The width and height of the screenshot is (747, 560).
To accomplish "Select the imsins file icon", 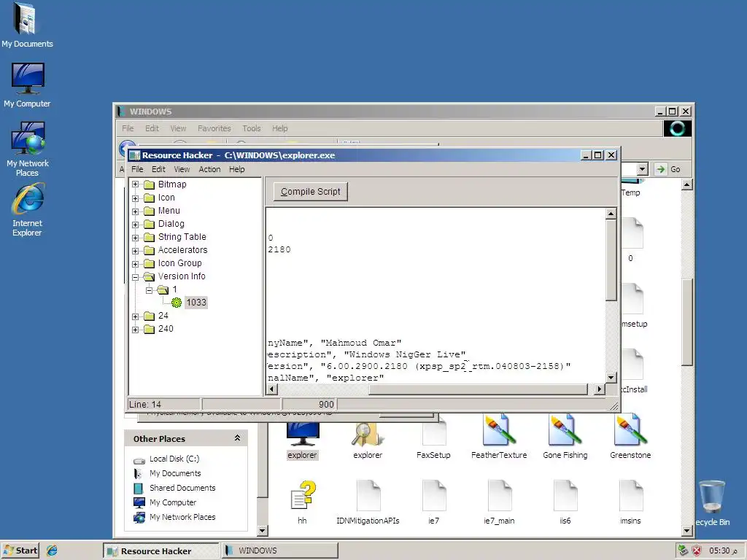I will pos(630,503).
